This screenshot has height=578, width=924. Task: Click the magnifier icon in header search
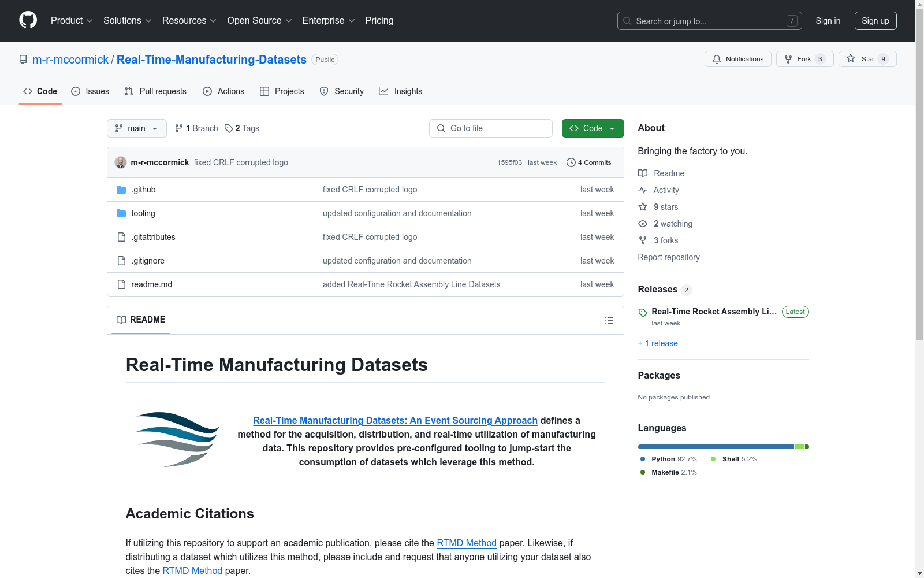click(x=627, y=21)
